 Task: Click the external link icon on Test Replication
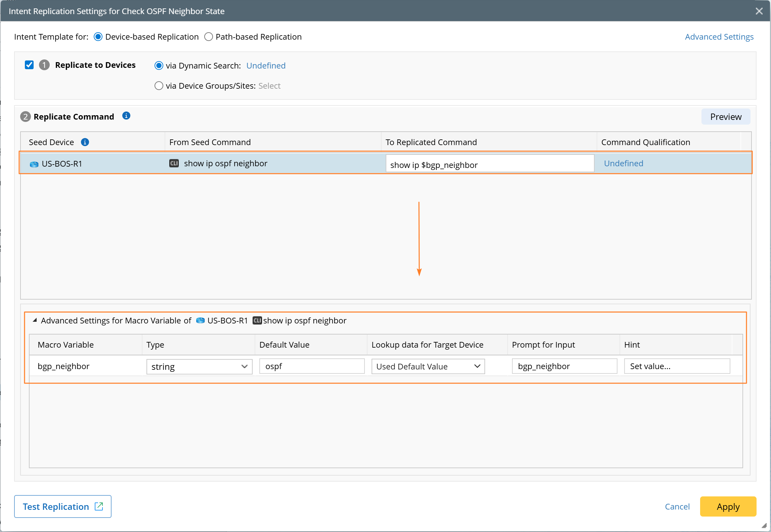pos(99,506)
